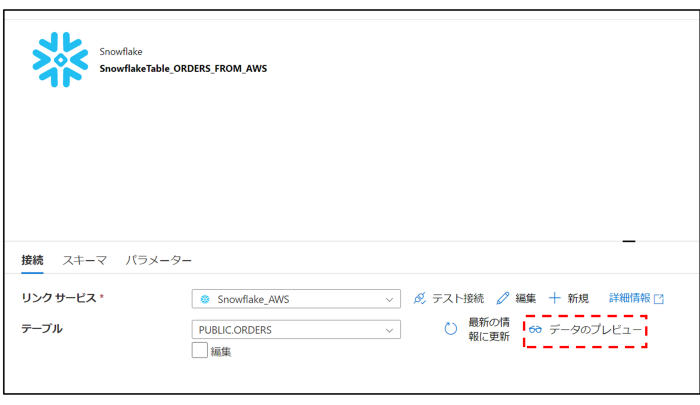Viewport: 700px width, 405px height.
Task: Open the パラメーター tab
Action: pos(158,260)
